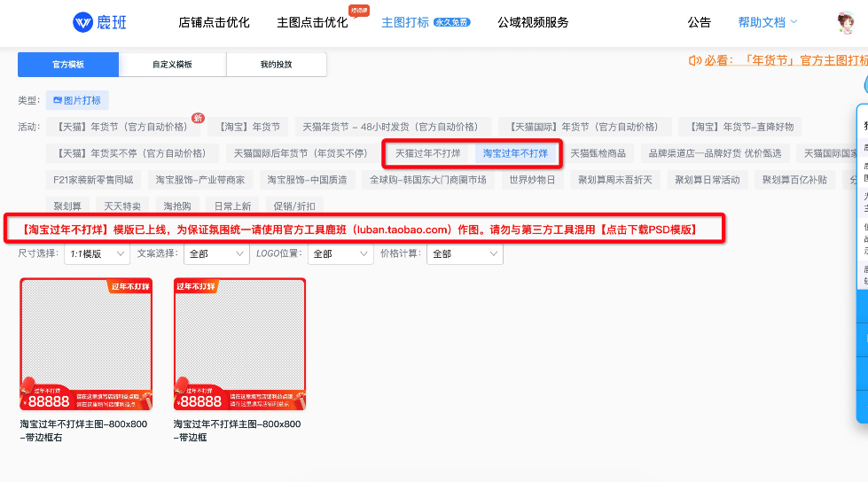Select second template thumbnail 带边框
This screenshot has height=482, width=868.
pos(239,344)
